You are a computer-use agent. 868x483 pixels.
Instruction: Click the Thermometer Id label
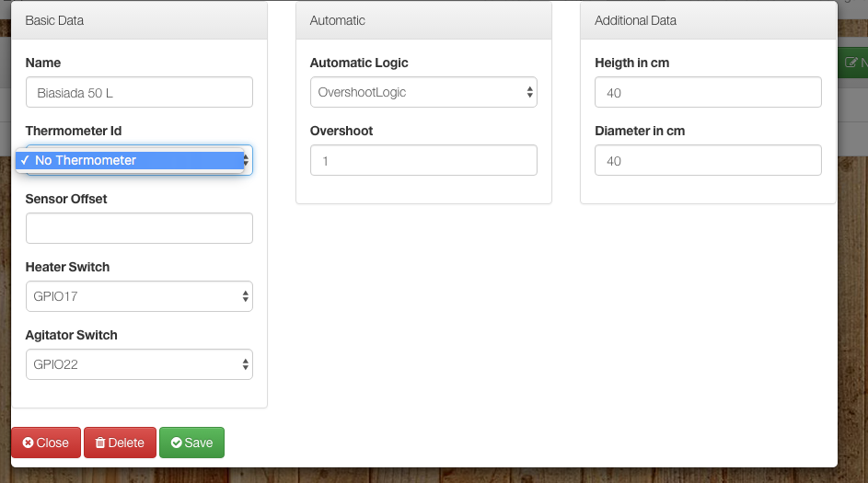coord(73,131)
